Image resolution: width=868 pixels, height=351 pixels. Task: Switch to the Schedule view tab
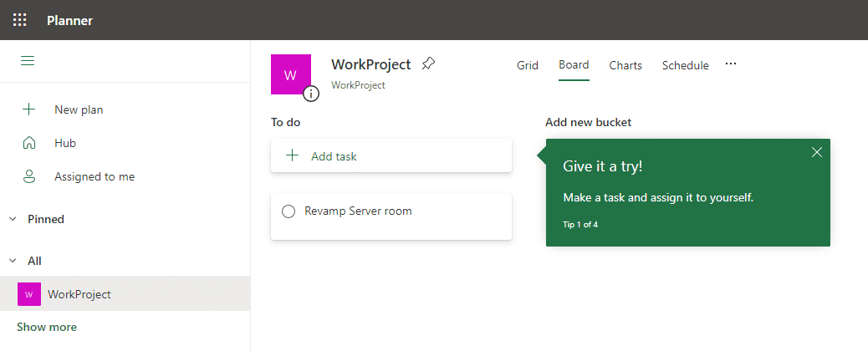pos(686,65)
